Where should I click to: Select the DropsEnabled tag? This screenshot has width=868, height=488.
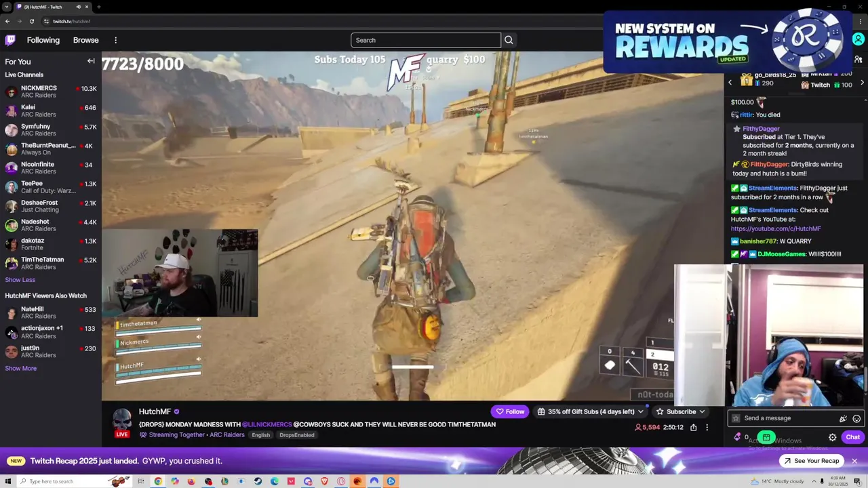point(297,435)
